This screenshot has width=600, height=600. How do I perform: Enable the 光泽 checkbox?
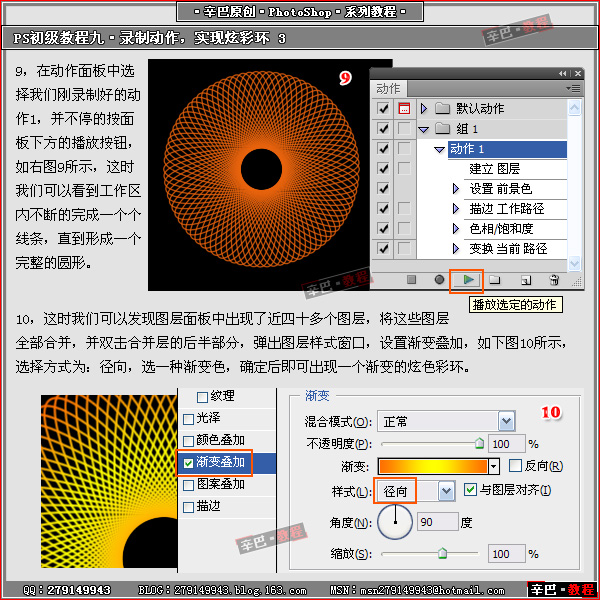188,419
